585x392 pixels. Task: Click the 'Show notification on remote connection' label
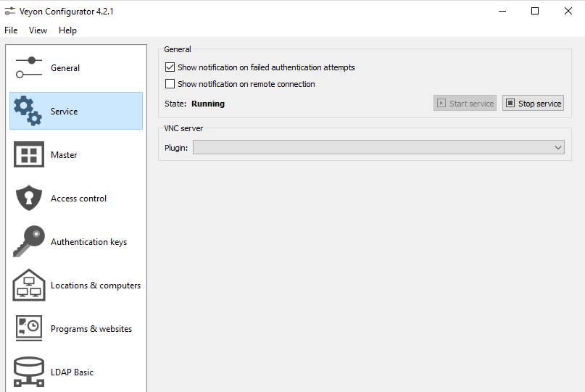tap(246, 84)
